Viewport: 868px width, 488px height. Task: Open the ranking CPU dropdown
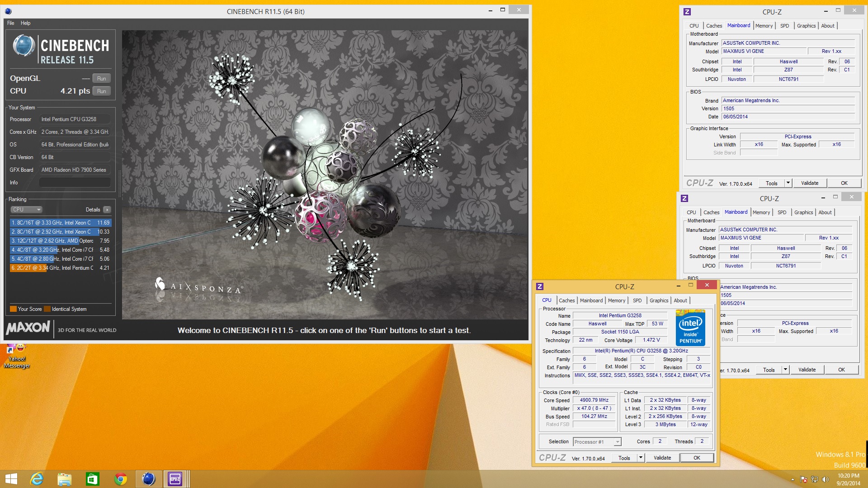pos(26,210)
